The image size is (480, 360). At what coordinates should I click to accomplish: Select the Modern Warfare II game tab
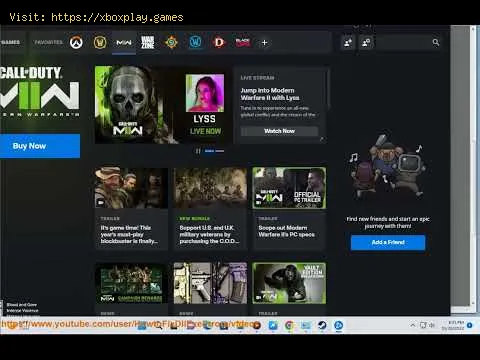pos(124,43)
